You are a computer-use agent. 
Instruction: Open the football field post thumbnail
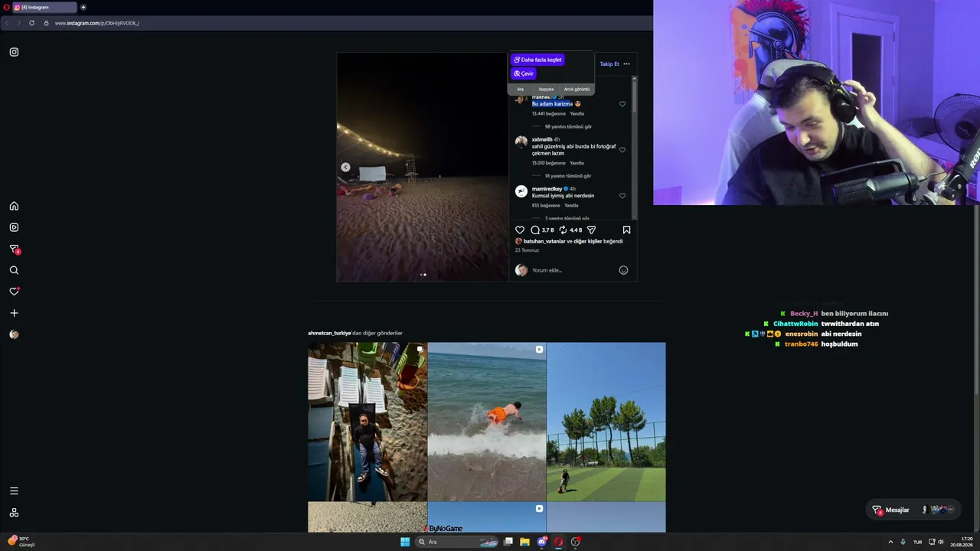(606, 422)
